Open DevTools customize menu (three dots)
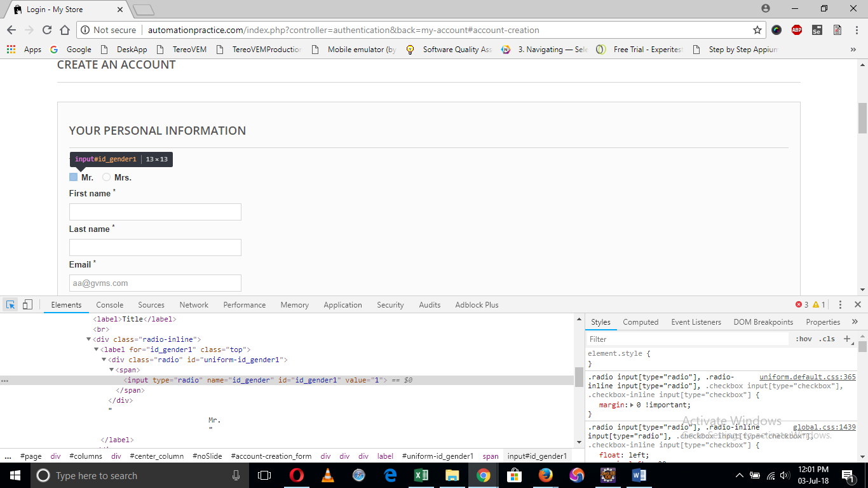 pos(840,305)
